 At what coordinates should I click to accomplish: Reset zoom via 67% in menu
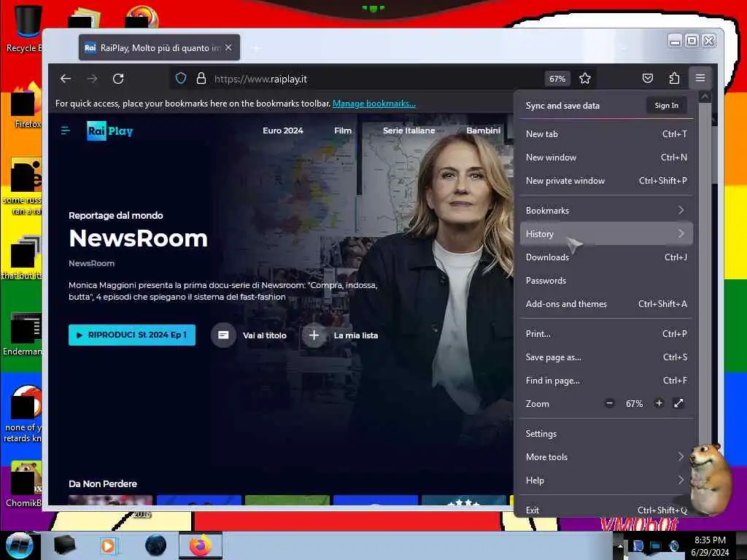click(634, 404)
